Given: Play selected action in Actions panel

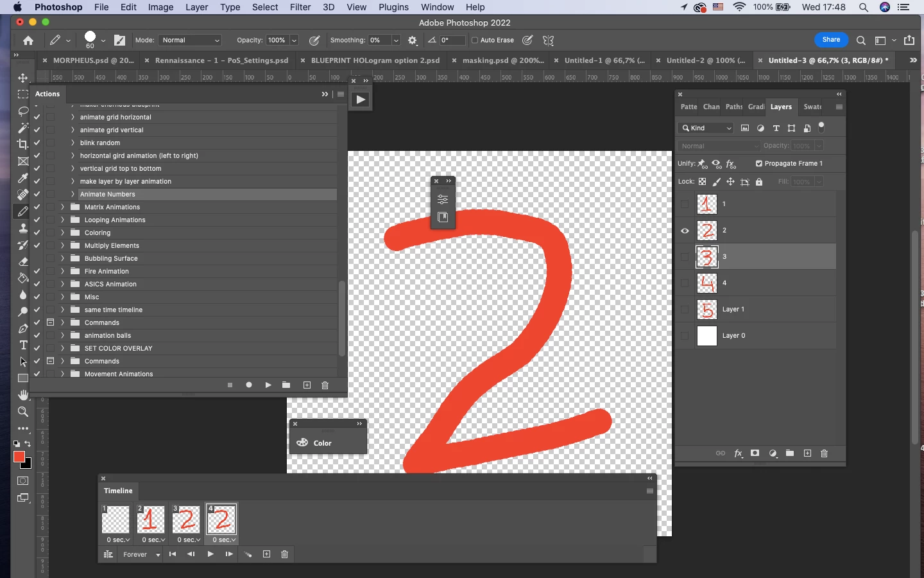Looking at the screenshot, I should [x=268, y=385].
